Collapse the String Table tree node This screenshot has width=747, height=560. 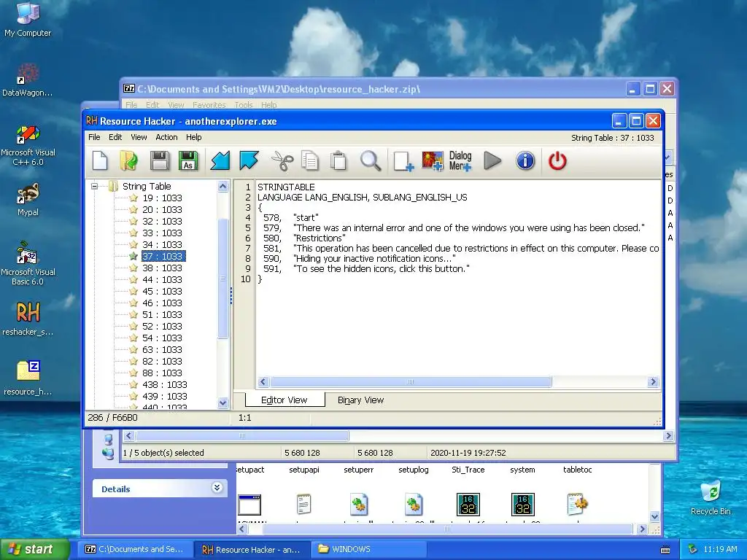pos(94,186)
